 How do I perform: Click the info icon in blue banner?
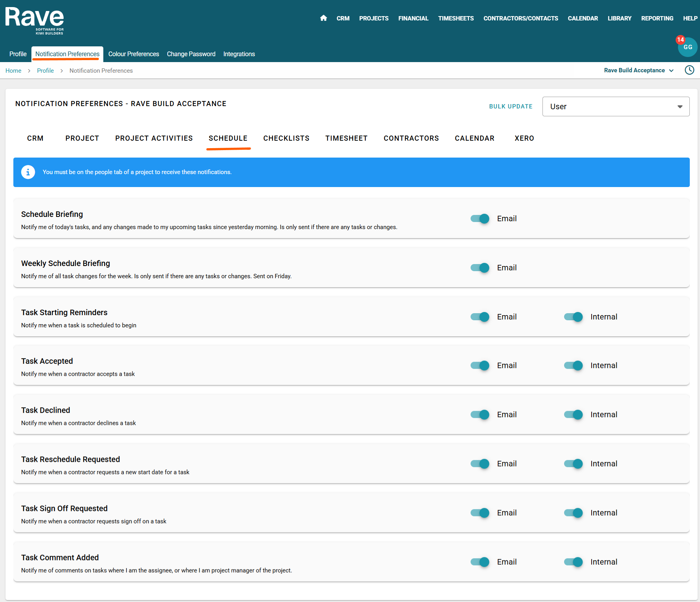tap(28, 172)
